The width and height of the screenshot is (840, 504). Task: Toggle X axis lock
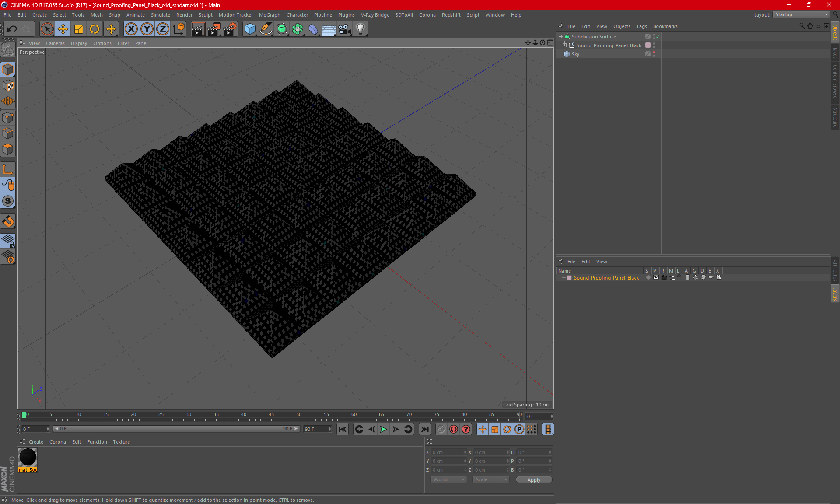point(131,29)
